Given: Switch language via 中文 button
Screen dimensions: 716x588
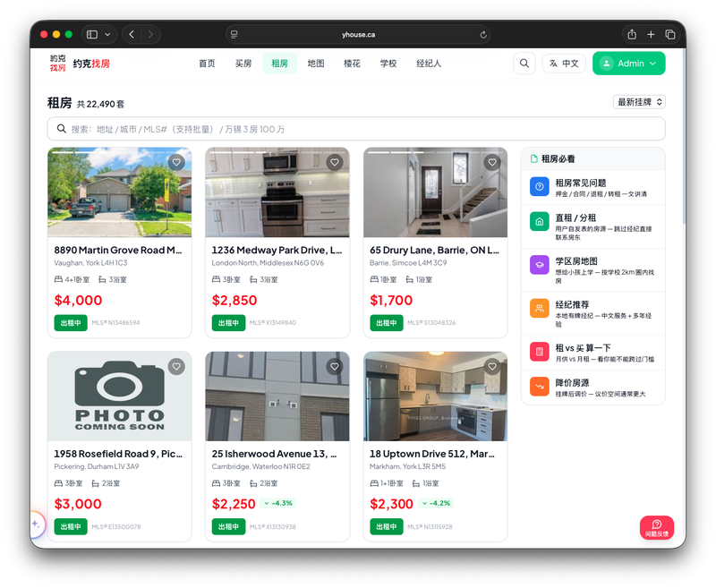Looking at the screenshot, I should [x=564, y=64].
